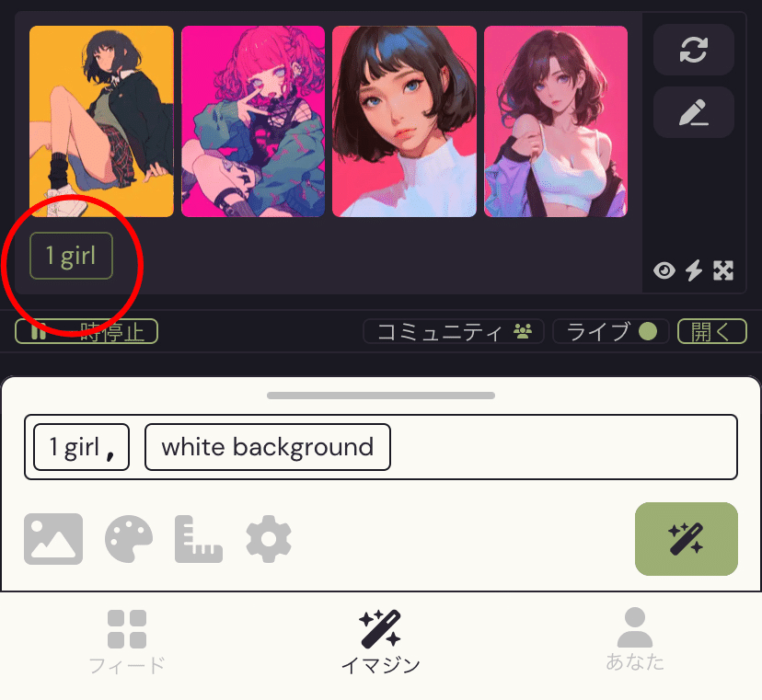Click the pencil edit icon button

(694, 112)
